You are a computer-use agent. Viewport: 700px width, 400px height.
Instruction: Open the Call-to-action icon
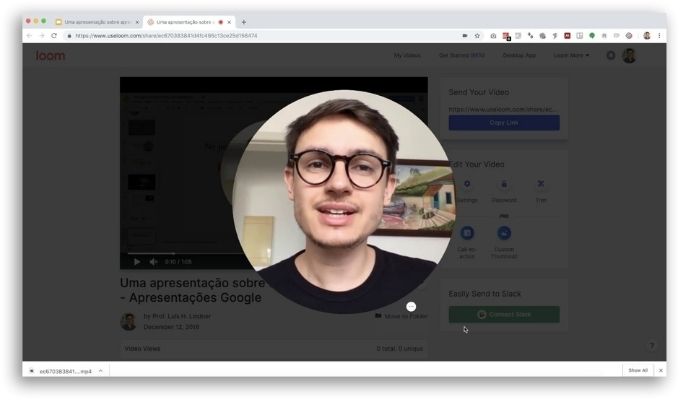(x=467, y=233)
